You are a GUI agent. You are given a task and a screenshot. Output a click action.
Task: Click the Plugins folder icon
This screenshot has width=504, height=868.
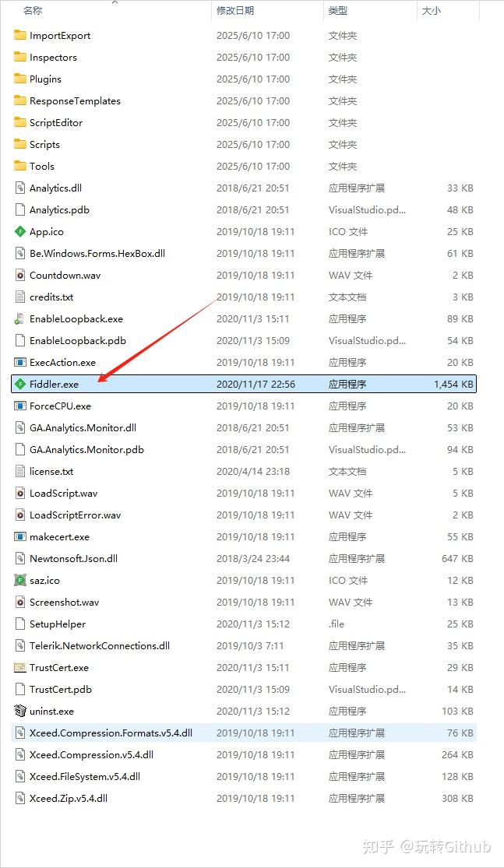20,79
